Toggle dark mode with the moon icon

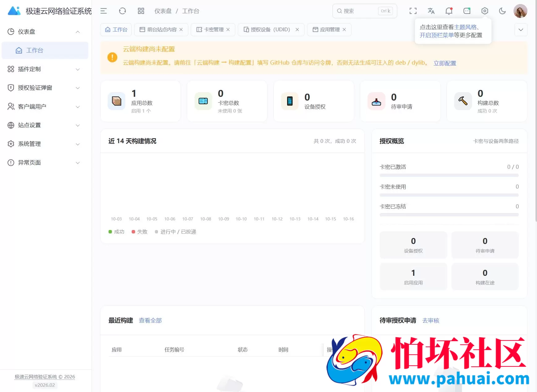[502, 11]
